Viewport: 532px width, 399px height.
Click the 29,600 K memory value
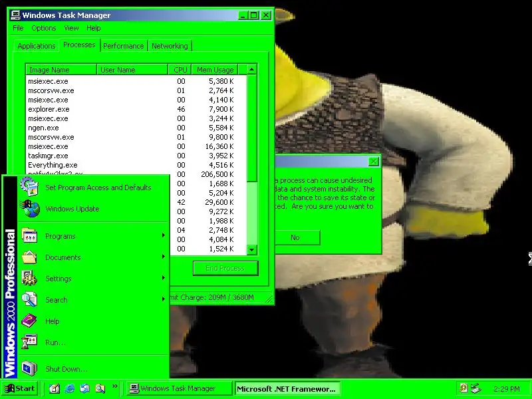coord(219,202)
